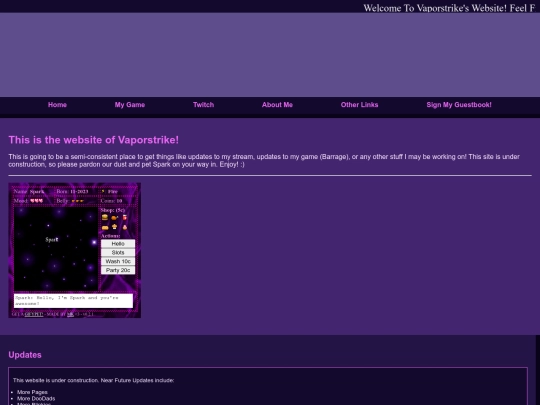Click the scrolling Welcome marquee text
This screenshot has height=405, width=540.
(x=449, y=8)
